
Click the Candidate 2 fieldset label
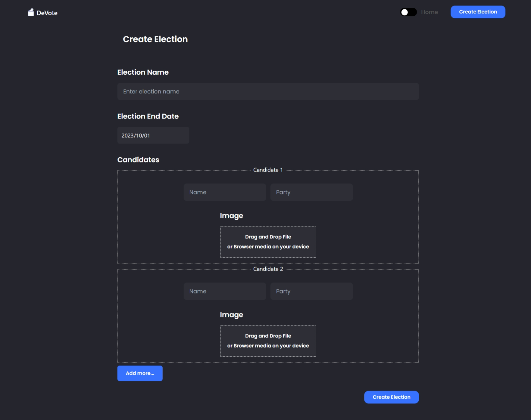(268, 269)
